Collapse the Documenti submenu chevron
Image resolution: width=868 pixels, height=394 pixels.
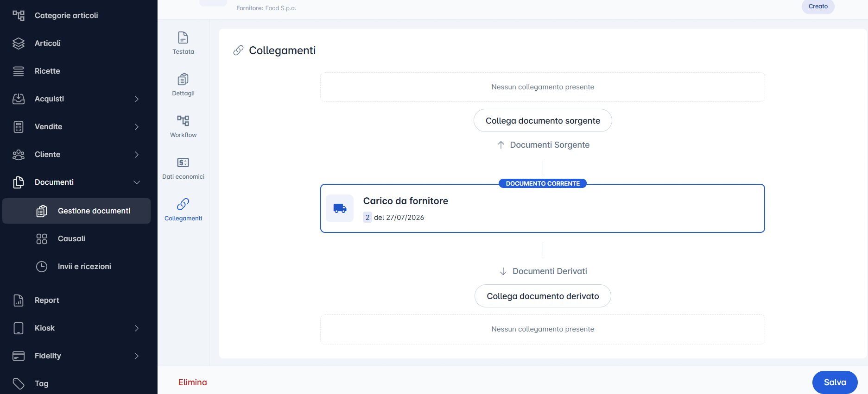137,182
